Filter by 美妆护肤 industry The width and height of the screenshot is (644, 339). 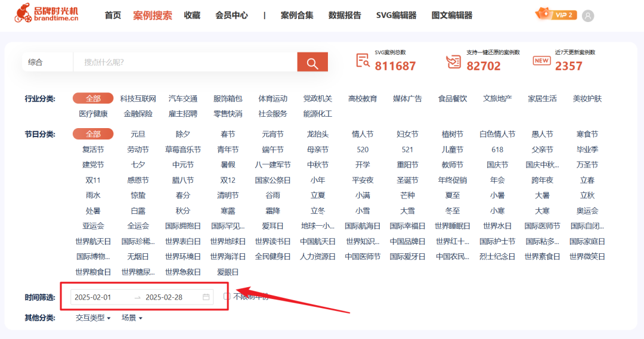(587, 98)
